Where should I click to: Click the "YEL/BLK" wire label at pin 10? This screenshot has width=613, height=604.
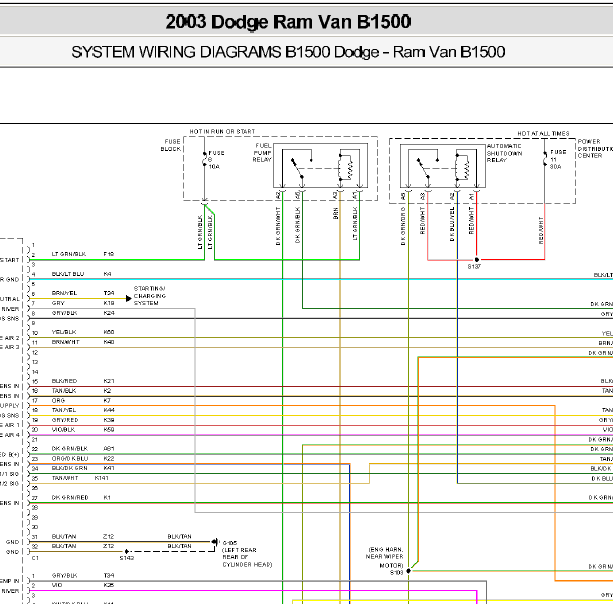click(64, 332)
